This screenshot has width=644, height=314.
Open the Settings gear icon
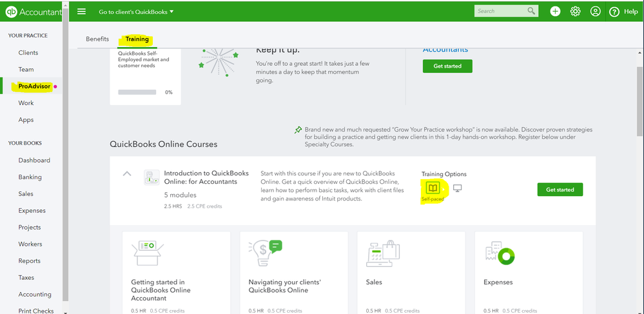[x=575, y=11]
